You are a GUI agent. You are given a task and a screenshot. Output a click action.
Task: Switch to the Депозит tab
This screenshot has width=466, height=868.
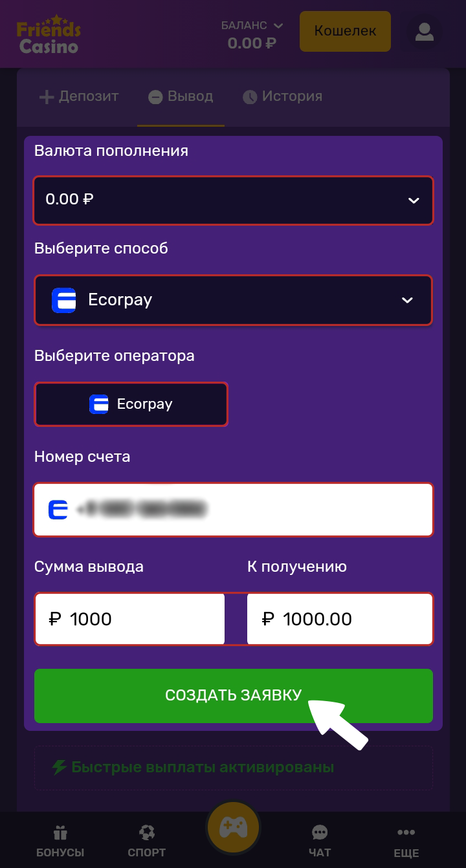pyautogui.click(x=79, y=96)
